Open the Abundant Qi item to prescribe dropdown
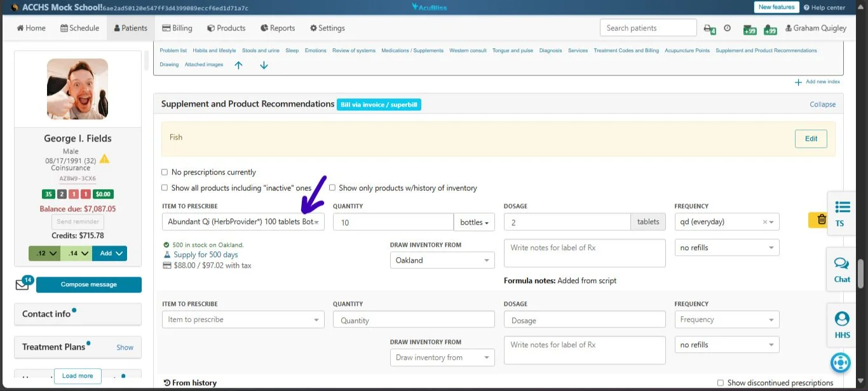 point(243,222)
